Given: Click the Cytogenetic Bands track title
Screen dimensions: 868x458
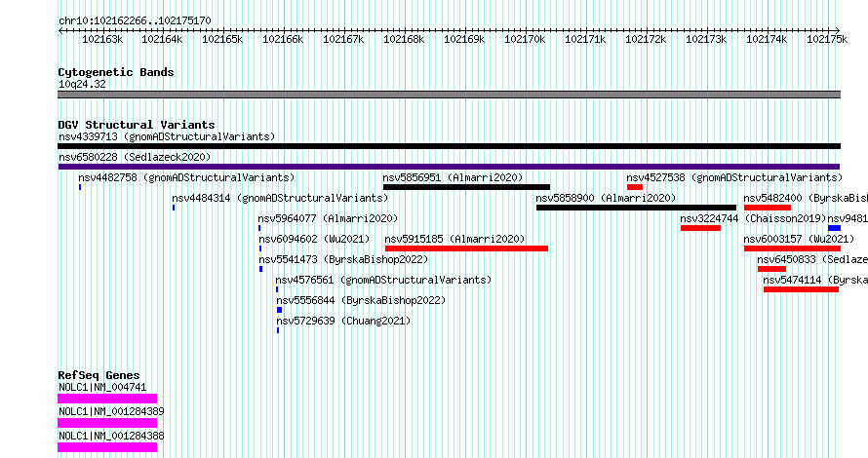Looking at the screenshot, I should click(x=116, y=72).
